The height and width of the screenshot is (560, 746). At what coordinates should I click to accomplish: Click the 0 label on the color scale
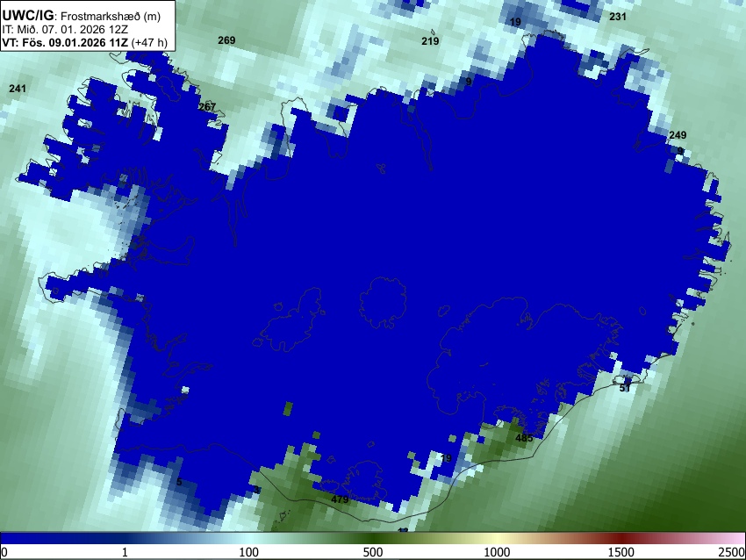point(4,552)
